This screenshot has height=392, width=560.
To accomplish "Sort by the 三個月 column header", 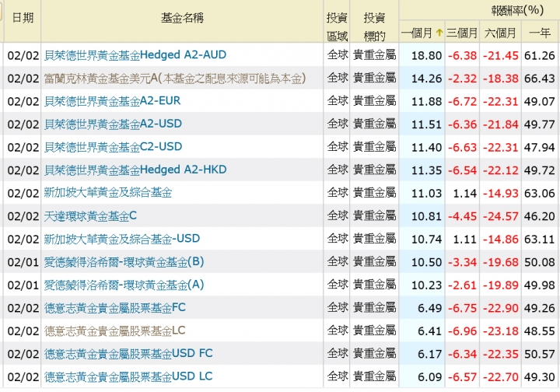I will [462, 33].
